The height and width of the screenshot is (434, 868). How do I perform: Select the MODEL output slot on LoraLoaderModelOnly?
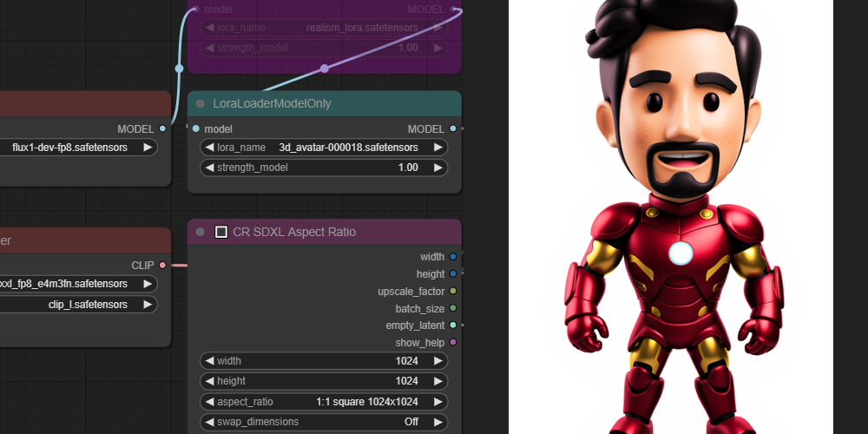(453, 129)
